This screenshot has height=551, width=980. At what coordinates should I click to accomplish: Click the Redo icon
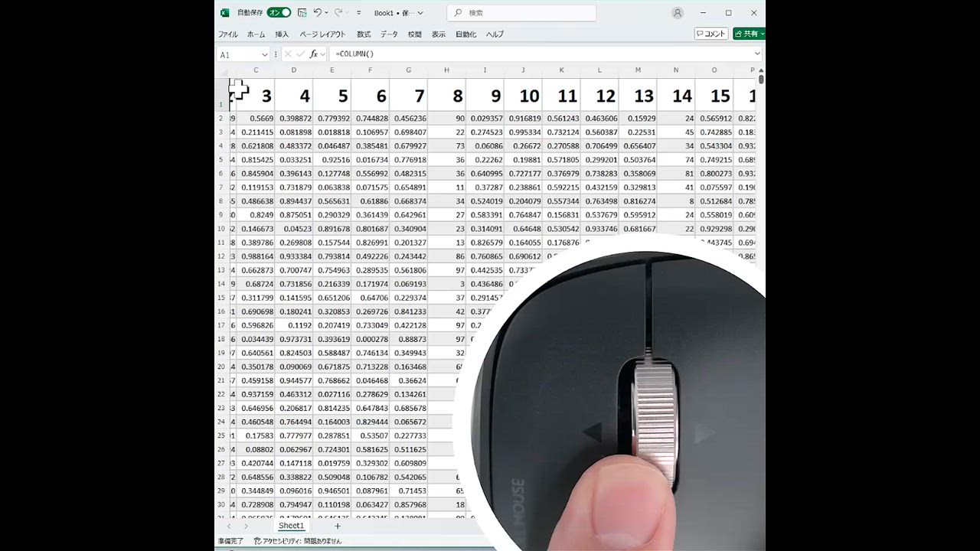[338, 13]
